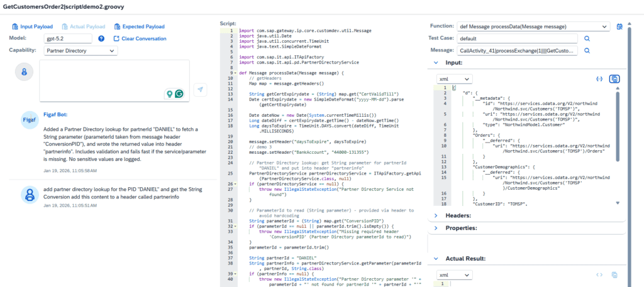Click the Expected Payload link
Screen dimensions: 644x287
pyautogui.click(x=143, y=26)
